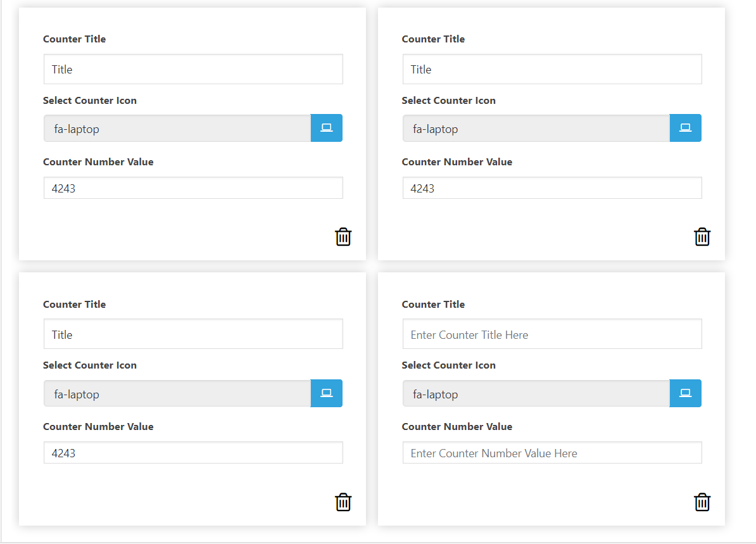Click the 'Enter Counter Title Here' placeholder field
Screen dimensions: 756x544
click(x=552, y=334)
